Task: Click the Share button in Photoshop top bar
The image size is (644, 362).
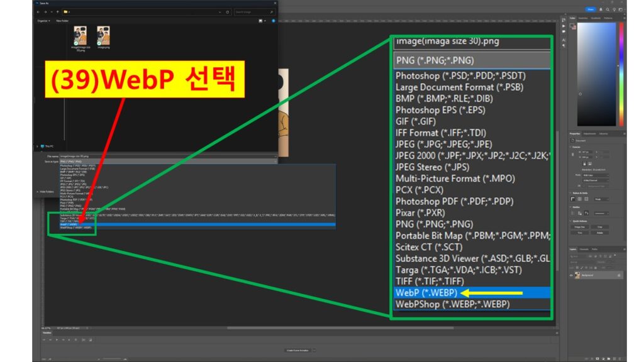Action: point(590,9)
